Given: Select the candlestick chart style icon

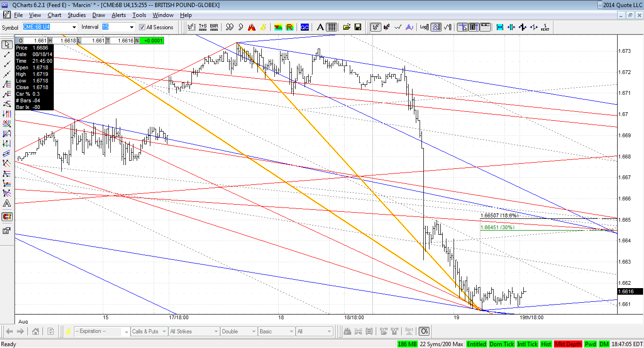Looking at the screenshot, I should 386,27.
